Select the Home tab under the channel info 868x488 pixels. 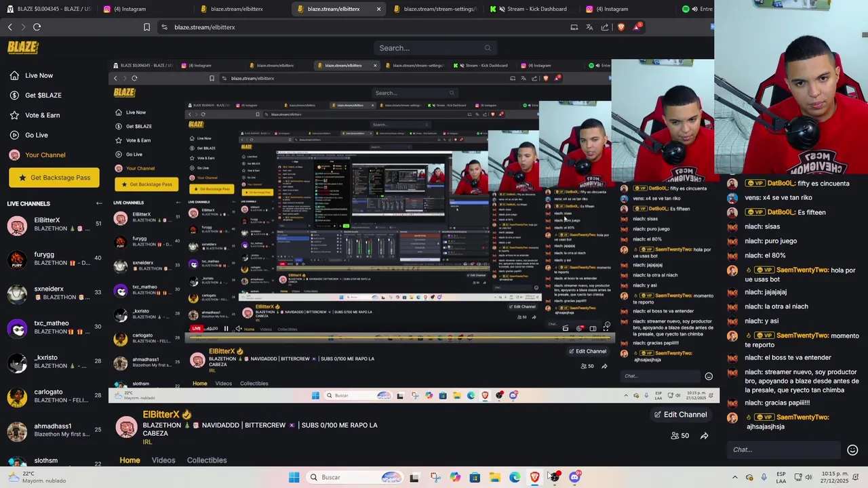click(x=130, y=460)
